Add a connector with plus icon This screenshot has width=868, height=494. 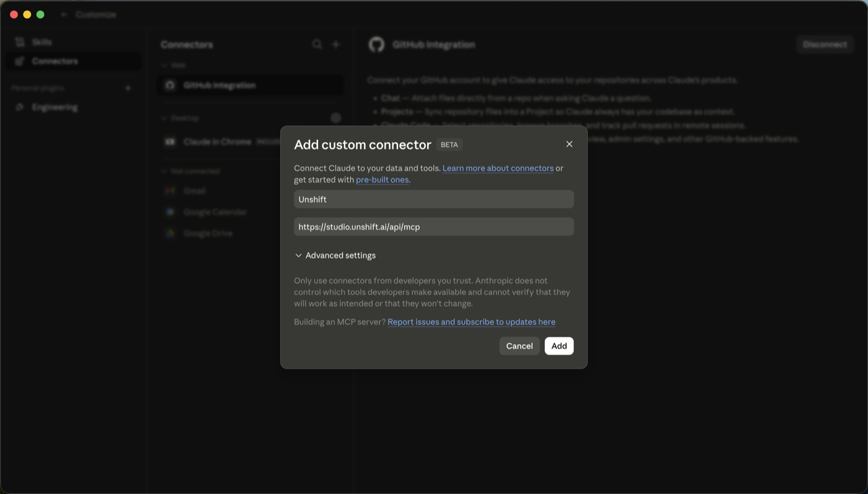(335, 44)
